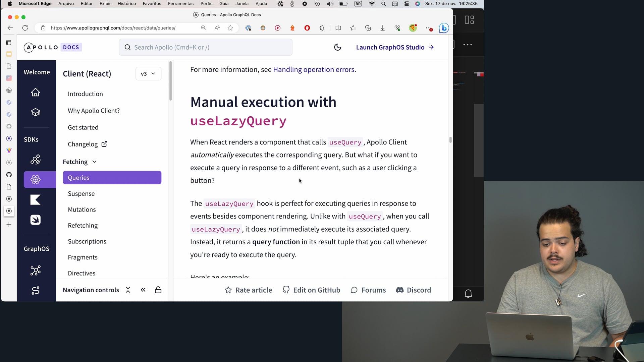Click the sidebar navigation scrollbar
This screenshot has height=362, width=644.
pyautogui.click(x=170, y=81)
